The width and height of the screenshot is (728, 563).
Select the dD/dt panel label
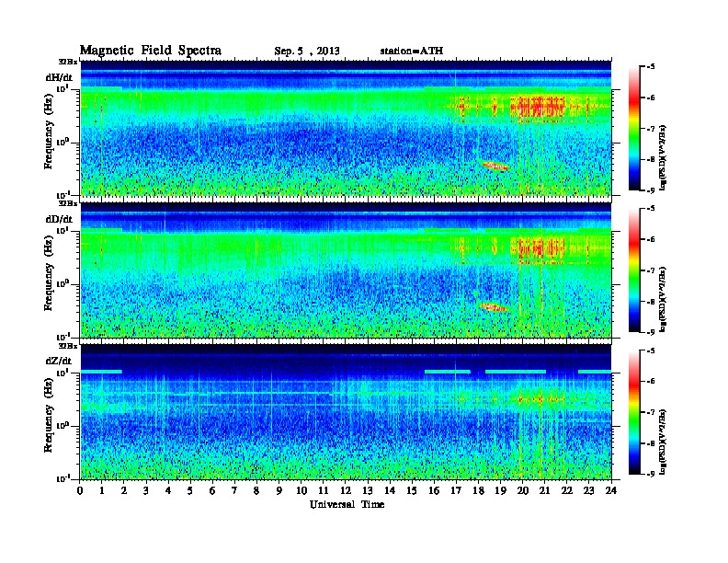[59, 219]
